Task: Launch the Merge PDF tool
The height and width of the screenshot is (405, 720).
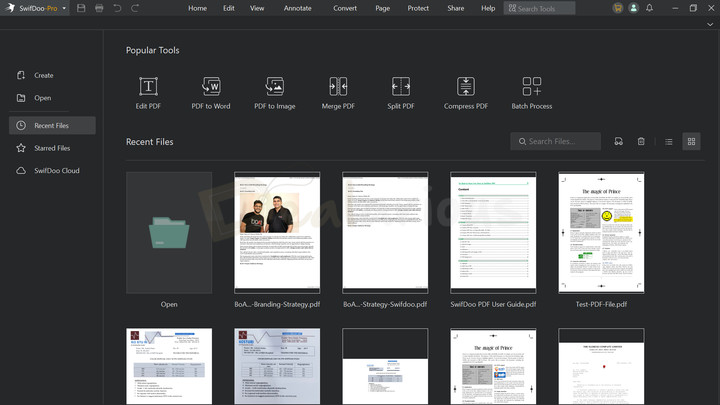Action: [338, 93]
